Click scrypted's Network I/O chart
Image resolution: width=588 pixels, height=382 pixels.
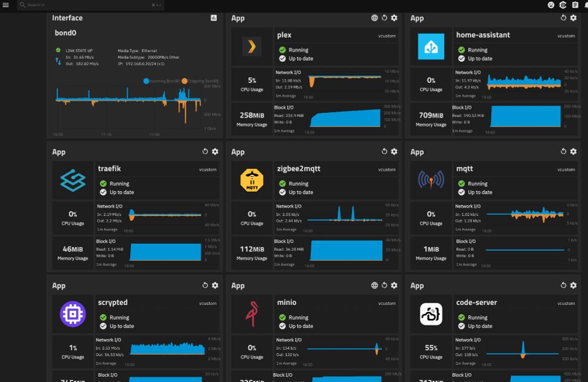[x=167, y=348]
